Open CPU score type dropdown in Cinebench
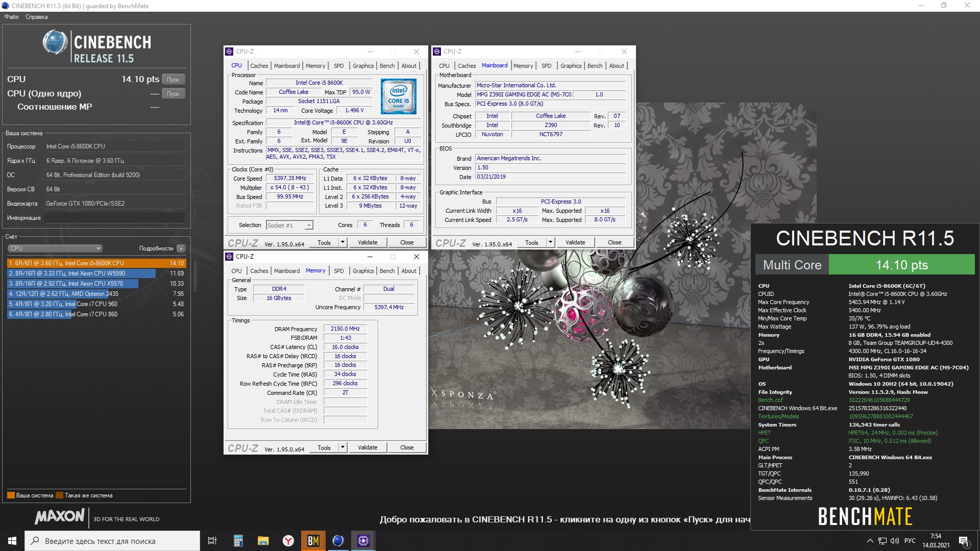Screen dimensions: 980x551 pyautogui.click(x=55, y=248)
